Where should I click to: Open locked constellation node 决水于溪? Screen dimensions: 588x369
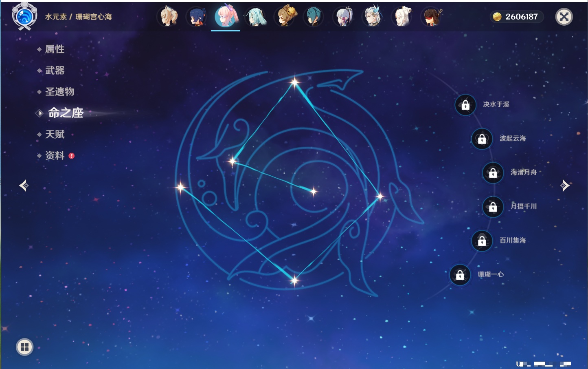click(465, 105)
